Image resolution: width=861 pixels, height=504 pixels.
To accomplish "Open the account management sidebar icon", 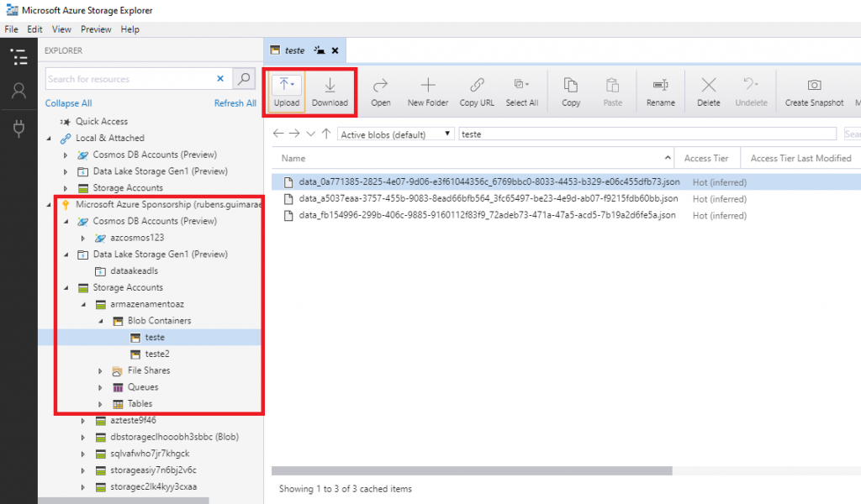I will pos(18,92).
